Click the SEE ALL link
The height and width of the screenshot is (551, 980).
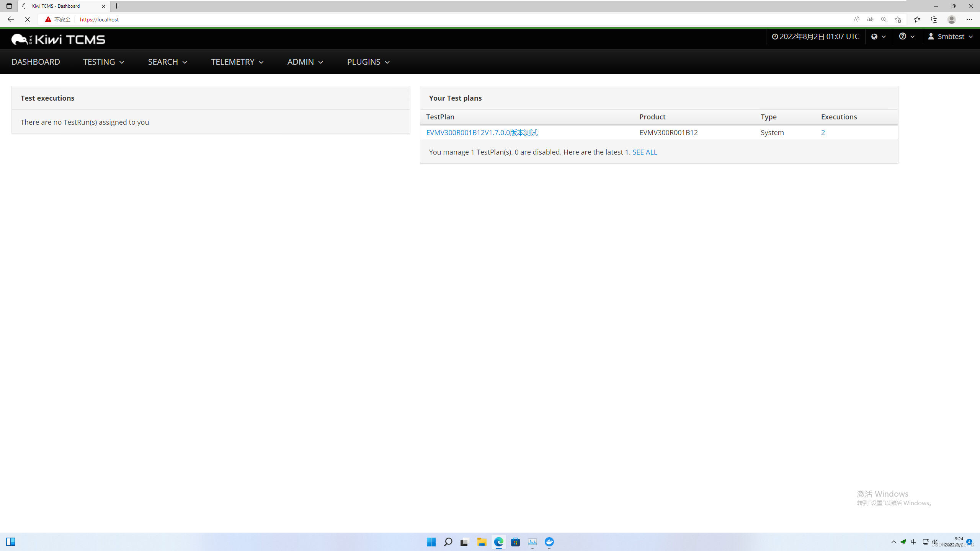tap(645, 152)
